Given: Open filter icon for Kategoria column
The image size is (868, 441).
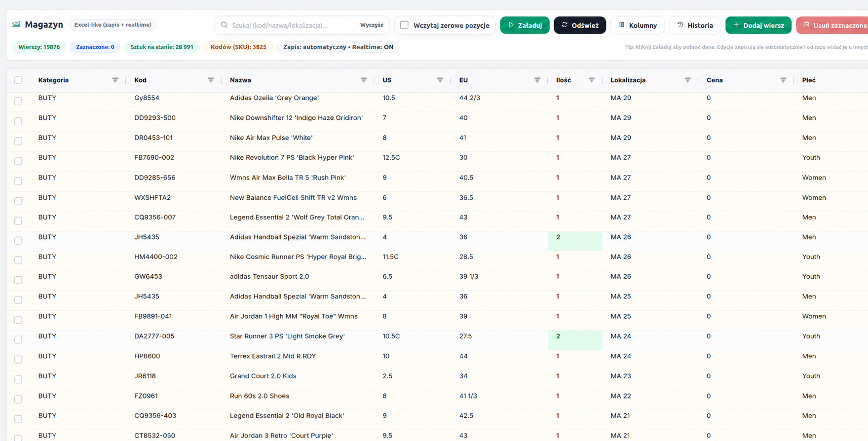Looking at the screenshot, I should (x=115, y=80).
